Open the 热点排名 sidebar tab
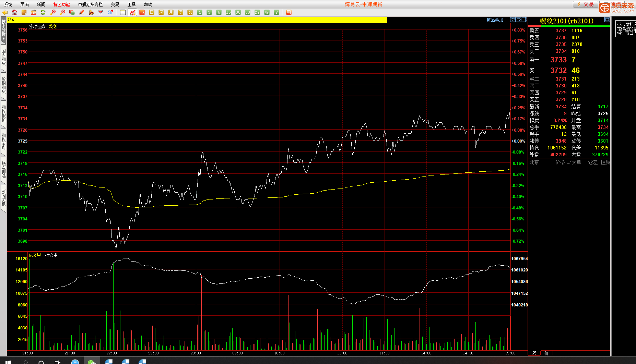 coord(3,170)
